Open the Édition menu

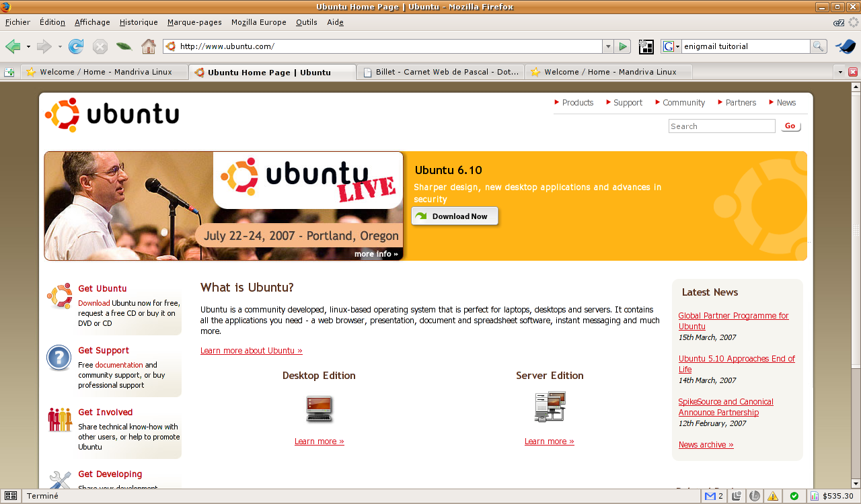click(x=52, y=22)
